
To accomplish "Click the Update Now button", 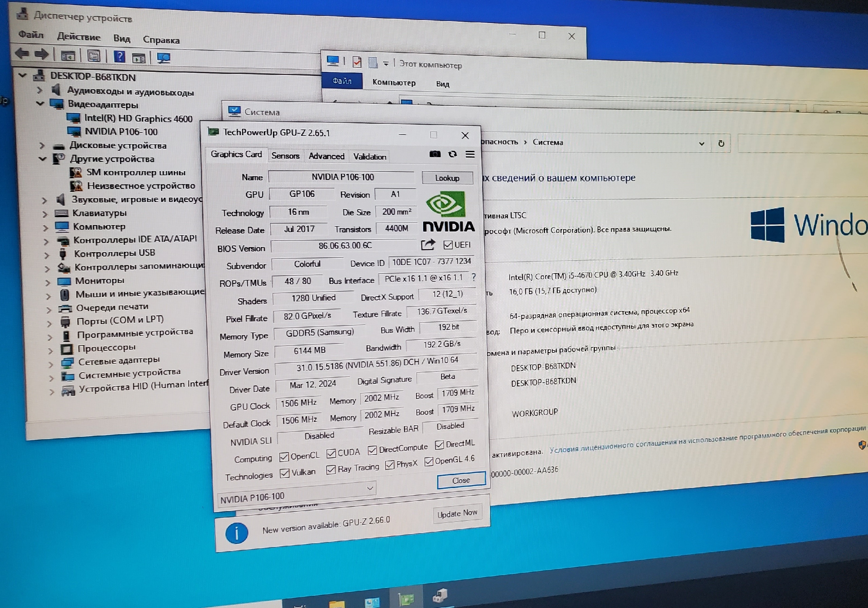I will pos(457,513).
